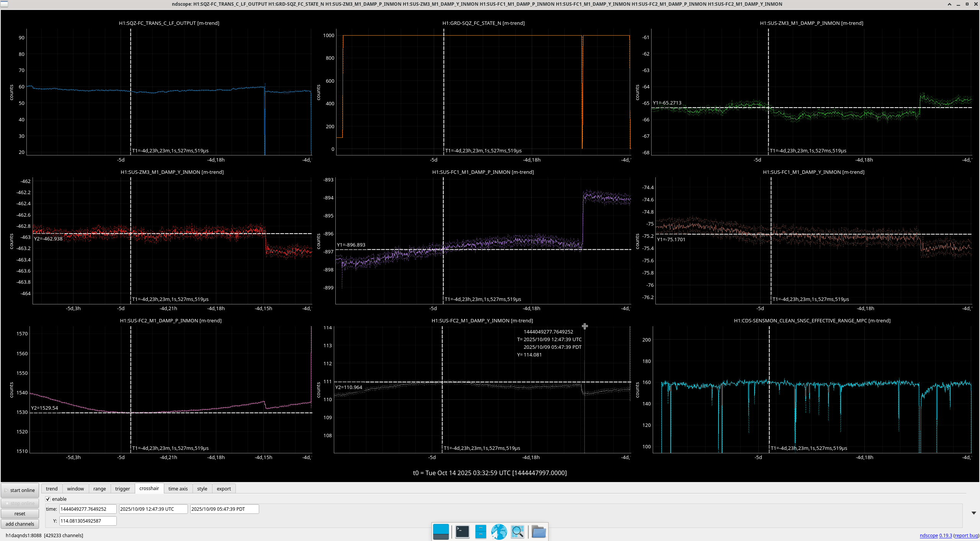The height and width of the screenshot is (541, 980).
Task: Open the blue folder in dock
Action: pyautogui.click(x=538, y=532)
